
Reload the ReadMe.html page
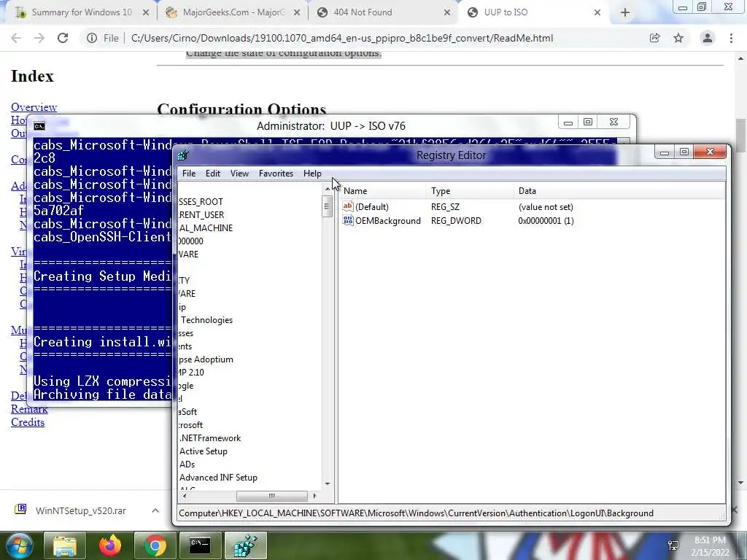(x=63, y=38)
